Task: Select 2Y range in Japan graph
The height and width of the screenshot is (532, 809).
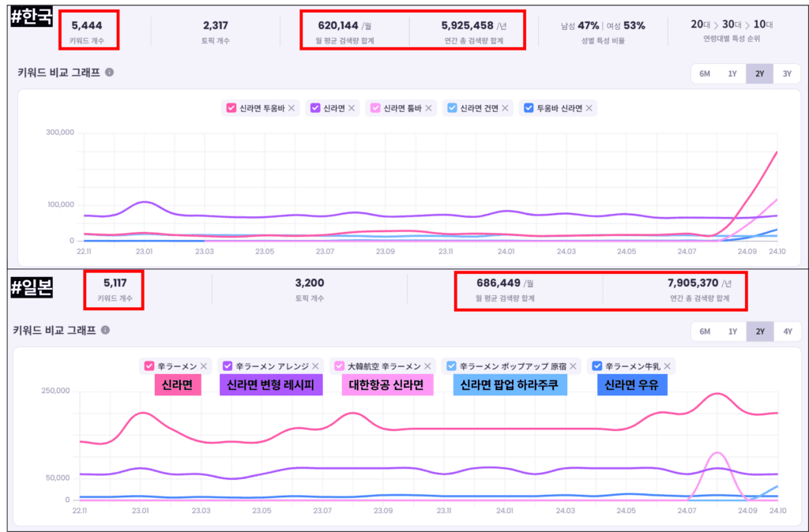Action: (759, 332)
